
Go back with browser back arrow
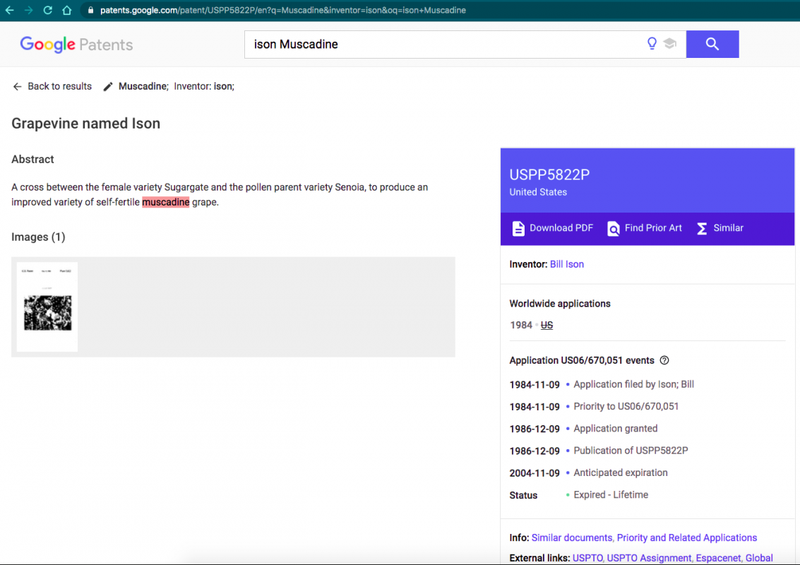coord(9,10)
